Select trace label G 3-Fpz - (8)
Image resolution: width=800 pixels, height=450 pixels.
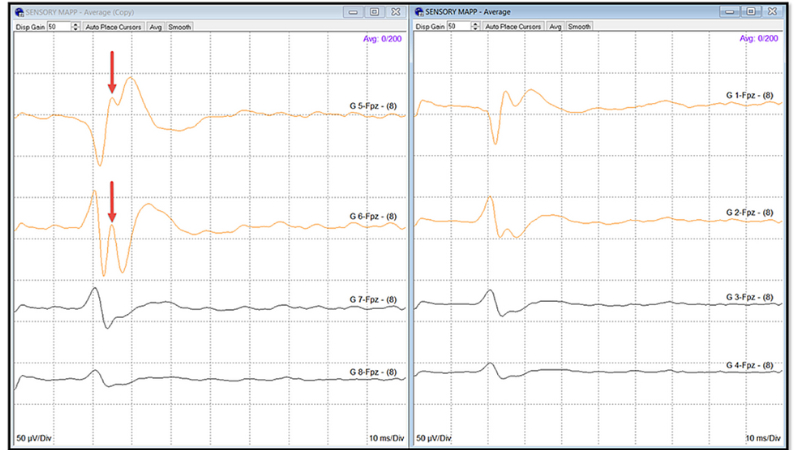[749, 297]
